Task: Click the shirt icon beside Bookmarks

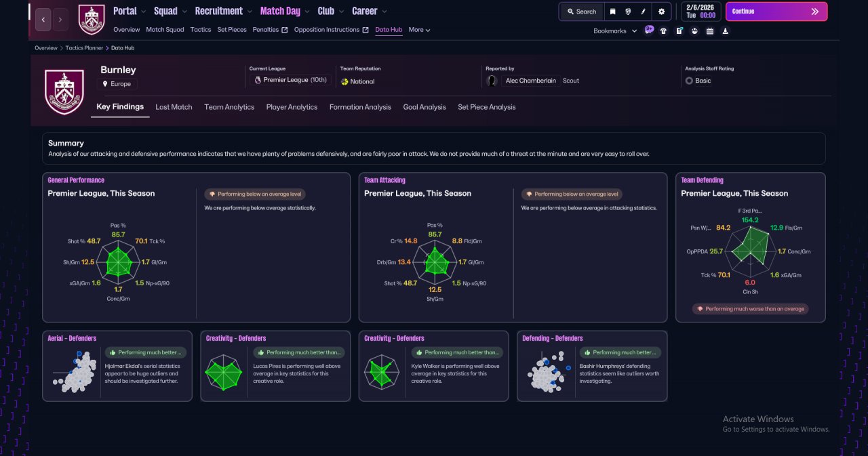Action: tap(663, 30)
